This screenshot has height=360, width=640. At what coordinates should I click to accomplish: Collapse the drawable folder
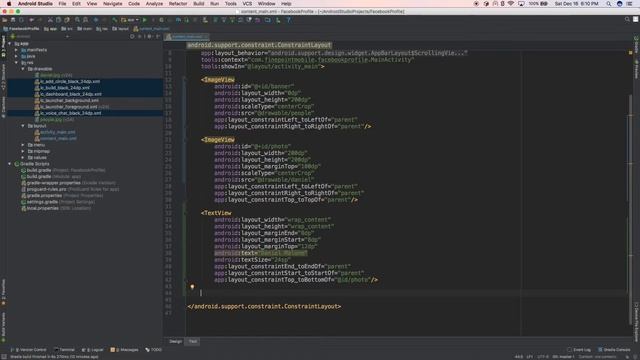tap(23, 69)
